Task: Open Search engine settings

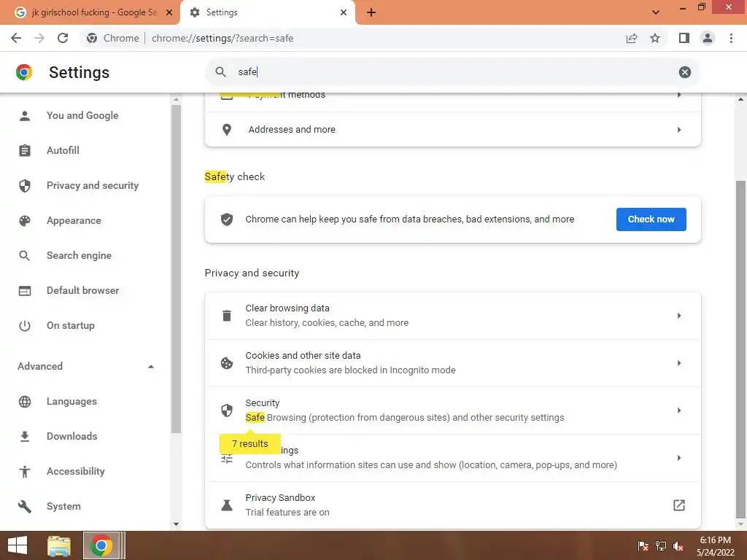Action: coord(79,256)
